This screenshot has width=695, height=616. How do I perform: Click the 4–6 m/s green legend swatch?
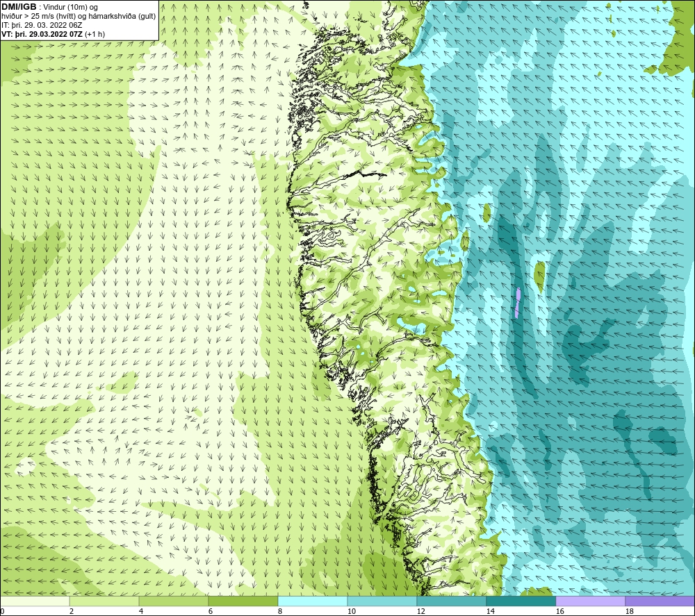pyautogui.click(x=174, y=601)
